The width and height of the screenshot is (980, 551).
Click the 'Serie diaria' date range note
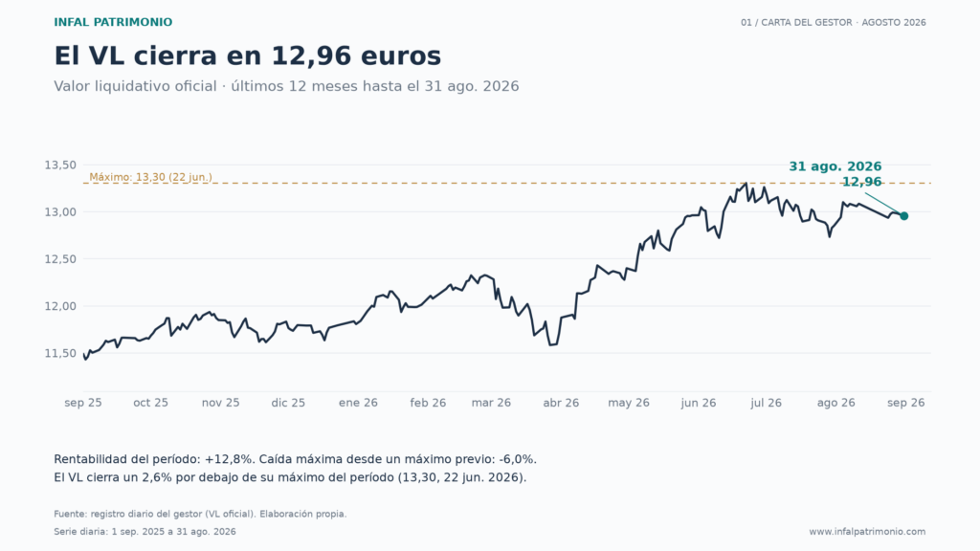tap(145, 532)
